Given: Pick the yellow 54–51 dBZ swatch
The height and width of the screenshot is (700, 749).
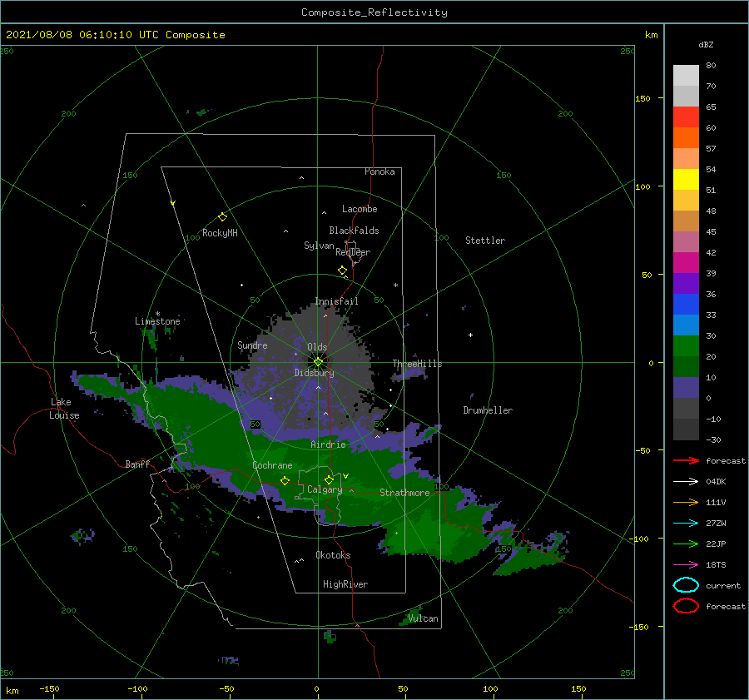Looking at the screenshot, I should [x=686, y=180].
